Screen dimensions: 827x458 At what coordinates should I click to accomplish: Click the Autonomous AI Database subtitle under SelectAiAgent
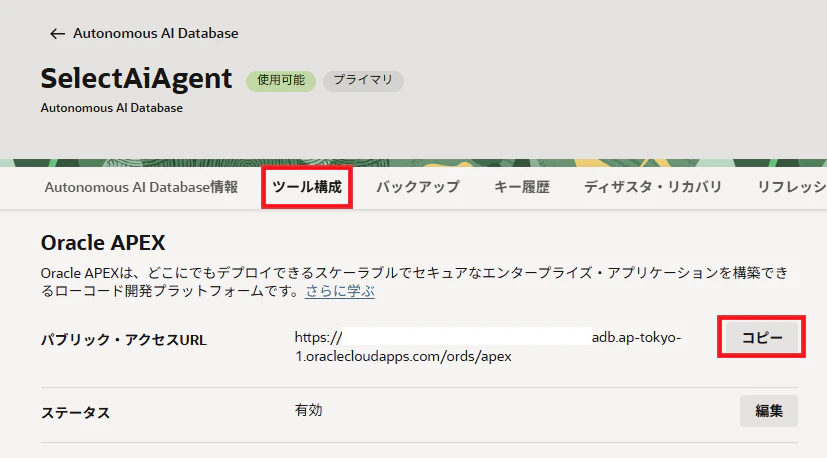[x=112, y=108]
